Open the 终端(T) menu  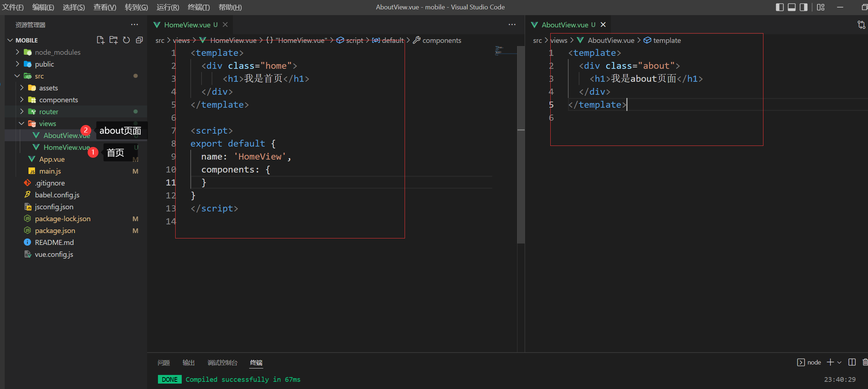coord(198,7)
